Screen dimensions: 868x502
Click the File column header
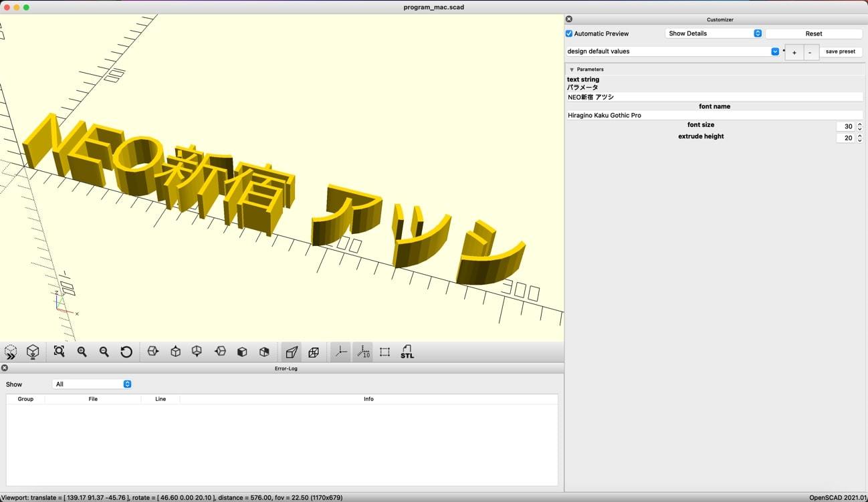tap(93, 399)
